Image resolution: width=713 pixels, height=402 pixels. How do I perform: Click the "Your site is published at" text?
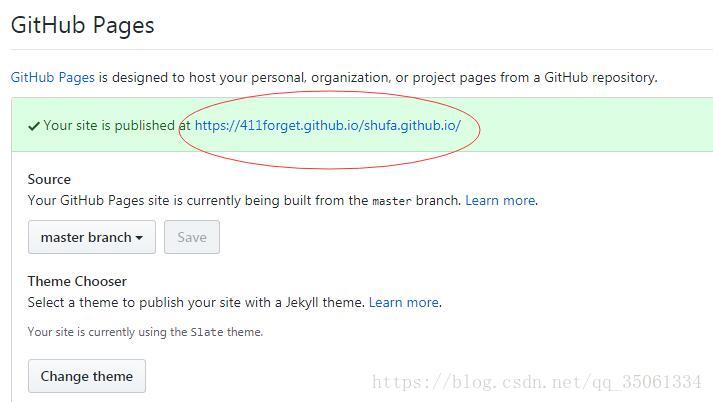[110, 126]
